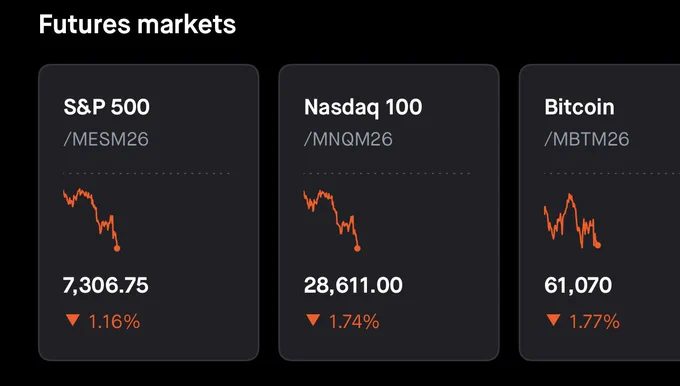Click the 1.77% change on Bitcoin
680x386 pixels.
(595, 322)
